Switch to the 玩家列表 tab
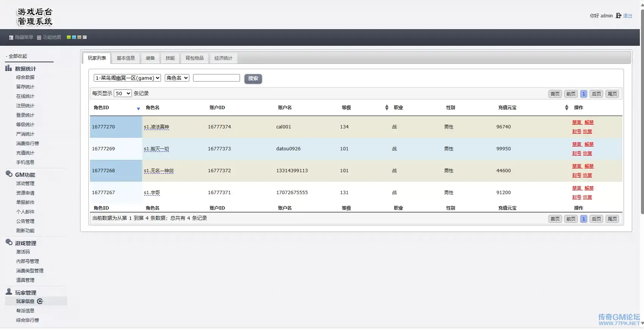The image size is (644, 329). [97, 58]
